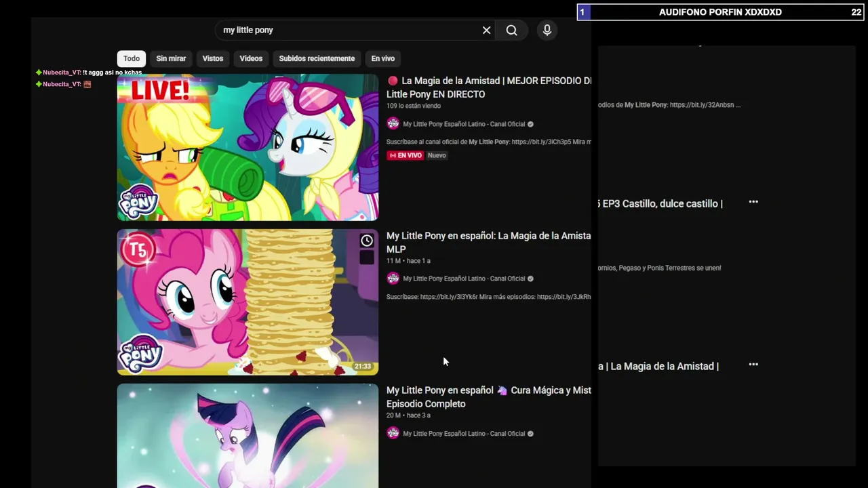
Task: Click channel avatar under the MLP pancake video
Action: pyautogui.click(x=393, y=278)
